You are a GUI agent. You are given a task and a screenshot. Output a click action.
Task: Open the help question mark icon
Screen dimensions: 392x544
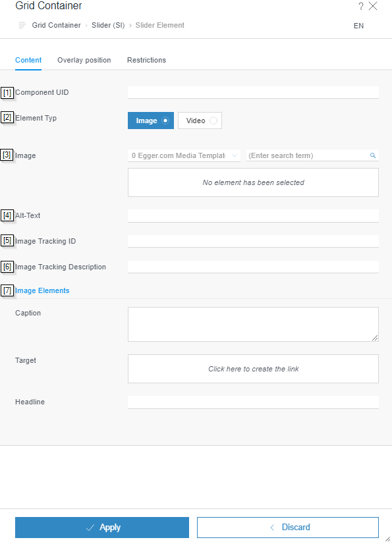click(361, 6)
